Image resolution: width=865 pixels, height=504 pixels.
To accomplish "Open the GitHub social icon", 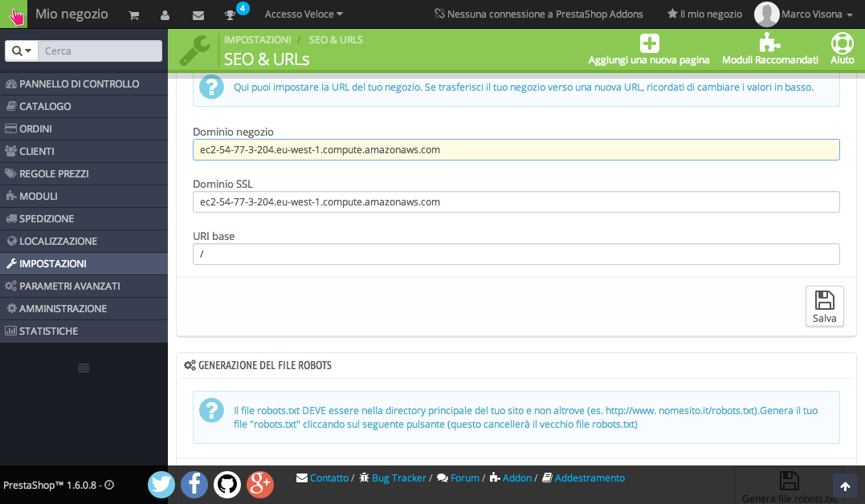I will [x=226, y=485].
